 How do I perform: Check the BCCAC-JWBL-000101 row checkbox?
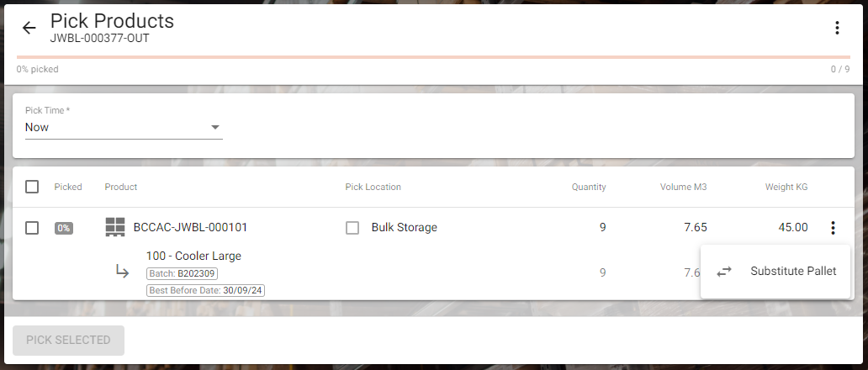[32, 228]
